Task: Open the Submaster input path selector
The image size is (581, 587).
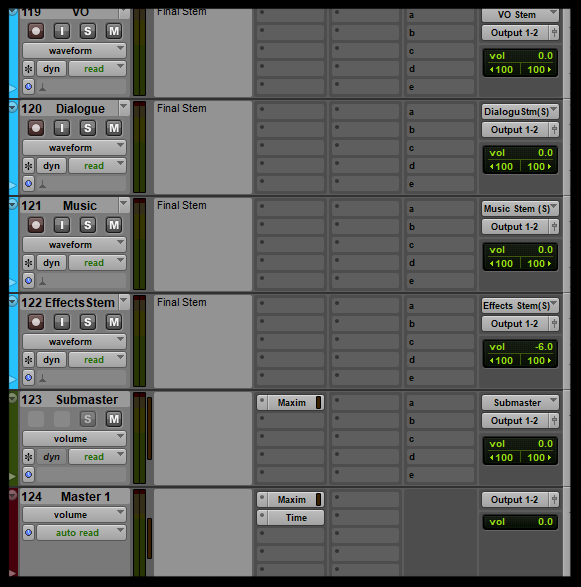Action: point(520,402)
